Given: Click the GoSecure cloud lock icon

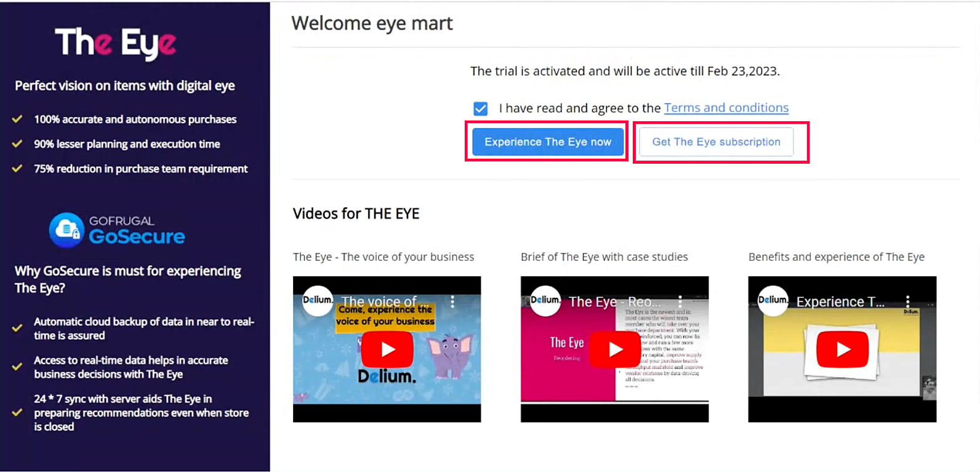Looking at the screenshot, I should (x=66, y=230).
